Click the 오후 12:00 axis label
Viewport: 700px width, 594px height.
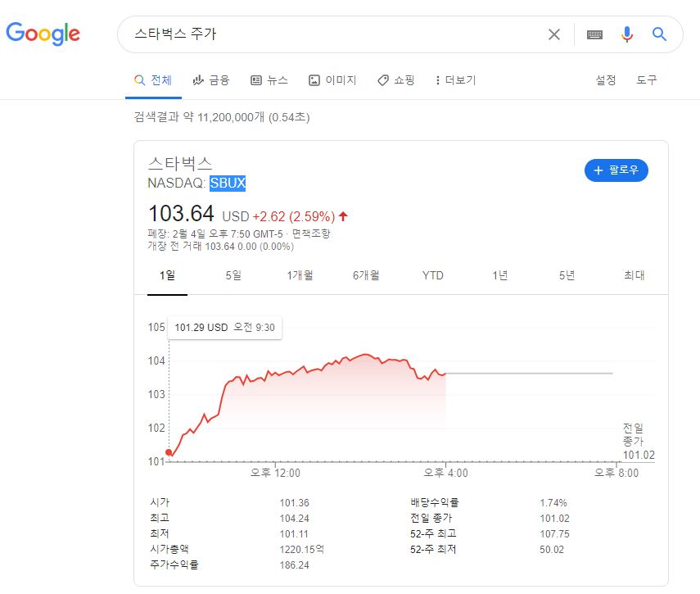[275, 473]
